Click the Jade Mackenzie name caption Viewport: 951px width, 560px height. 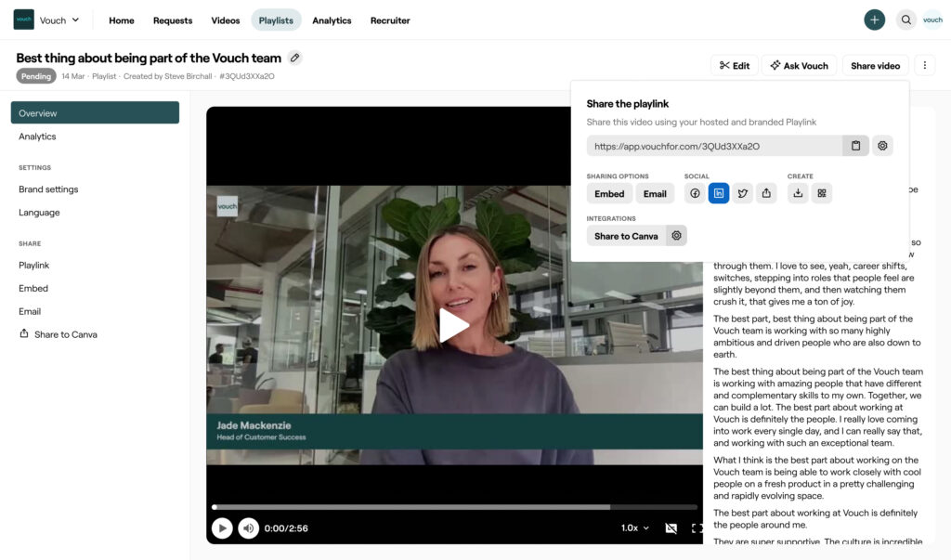254,425
